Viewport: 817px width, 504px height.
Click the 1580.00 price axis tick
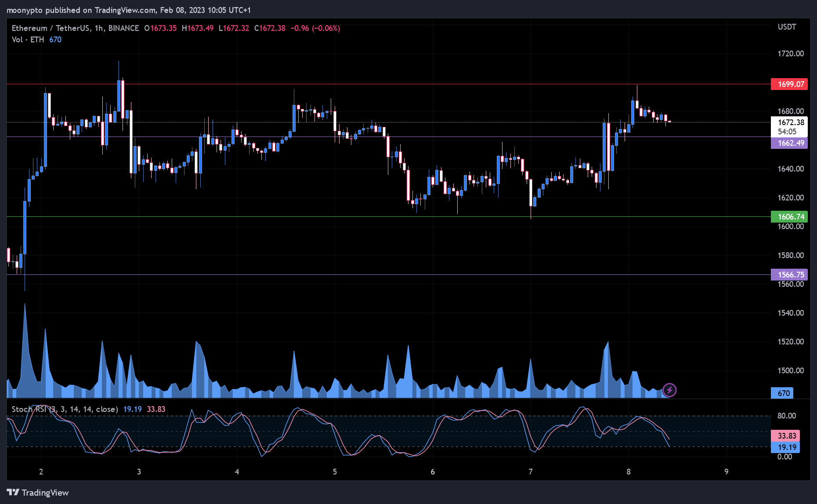pos(791,256)
